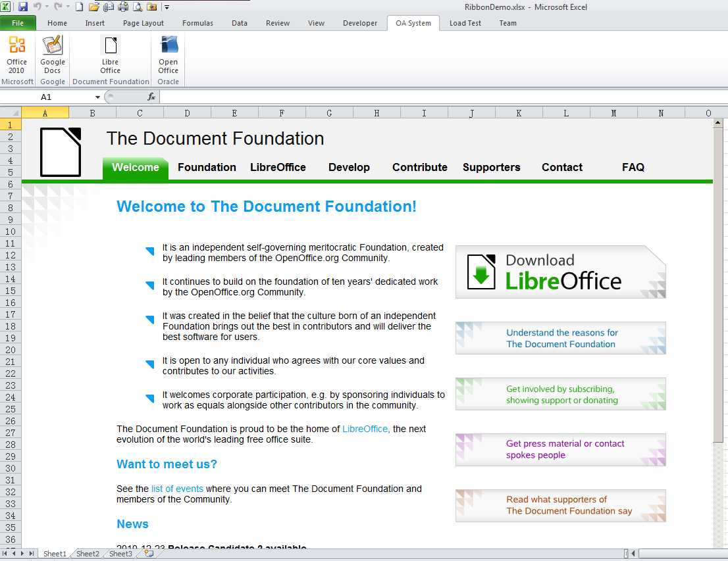Open the Foundation navigation link
Screen dimensions: 728x561
point(207,168)
